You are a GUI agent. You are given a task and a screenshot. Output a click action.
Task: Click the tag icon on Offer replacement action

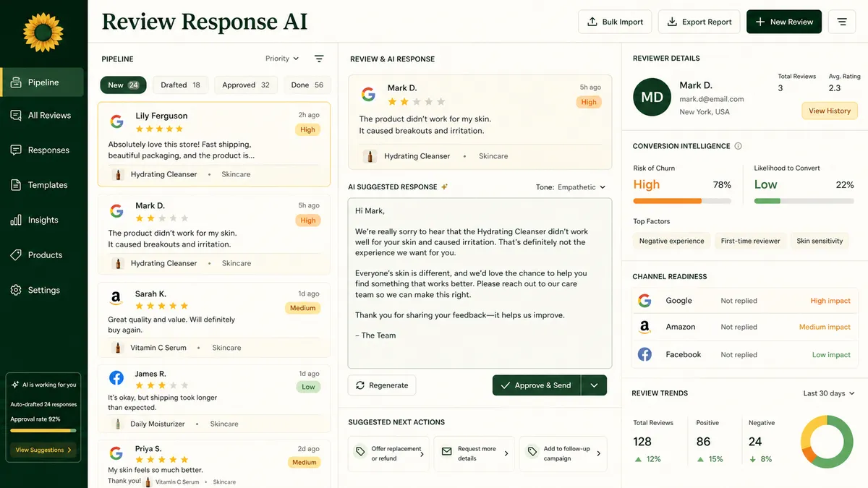360,453
